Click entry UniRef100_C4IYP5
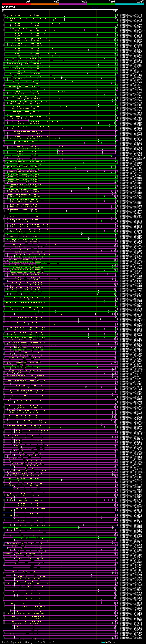146x644 pixels. (x=131, y=392)
